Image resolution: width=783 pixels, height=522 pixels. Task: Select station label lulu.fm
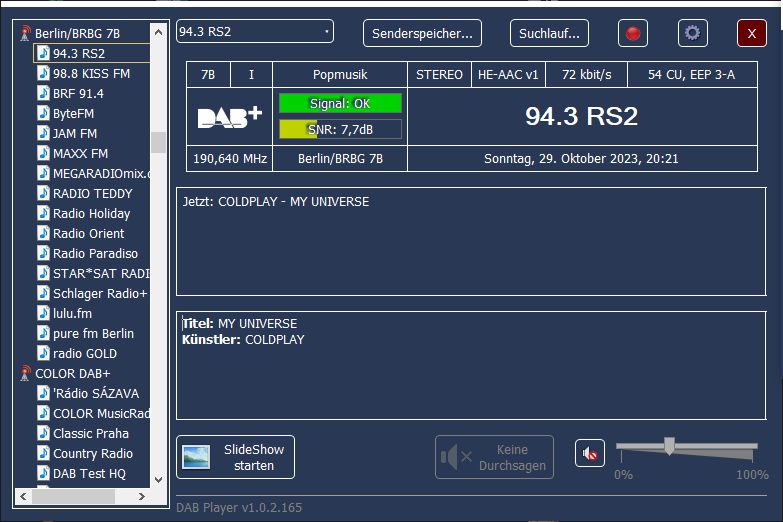[x=72, y=313]
